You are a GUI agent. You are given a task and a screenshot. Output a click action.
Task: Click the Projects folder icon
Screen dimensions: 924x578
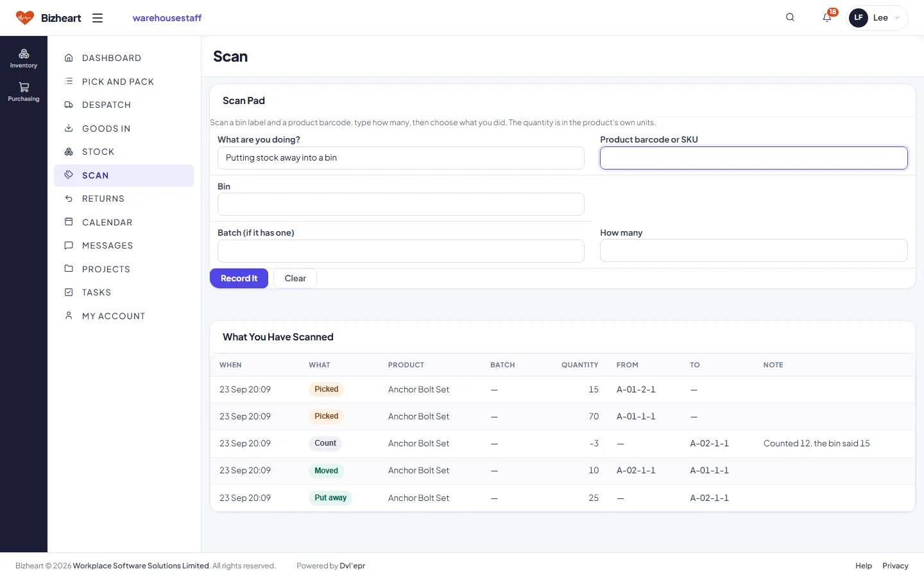pos(69,269)
